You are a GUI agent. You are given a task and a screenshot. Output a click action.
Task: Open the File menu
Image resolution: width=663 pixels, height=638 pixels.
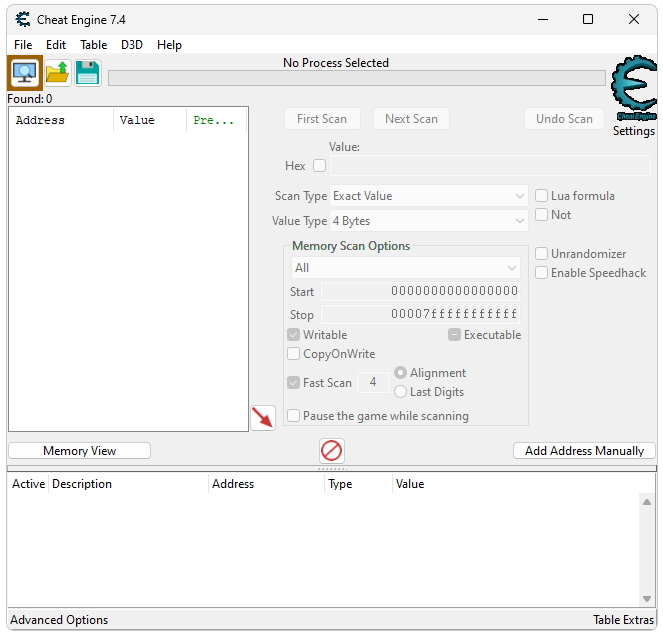point(23,45)
